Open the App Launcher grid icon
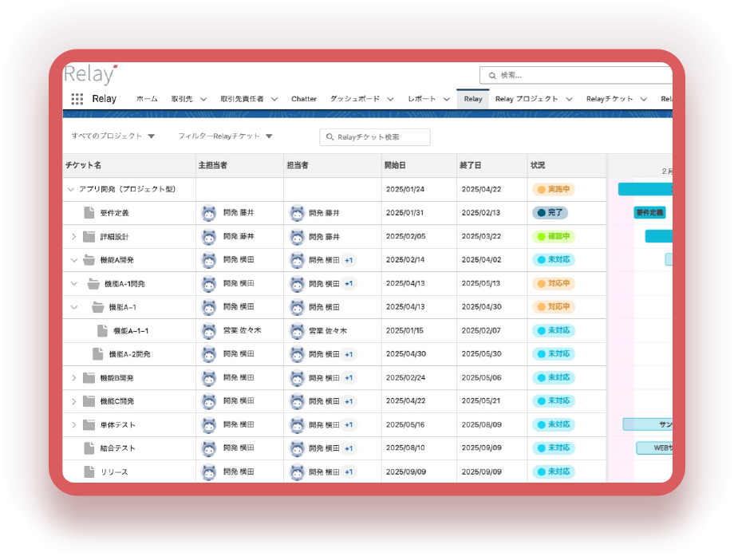The height and width of the screenshot is (560, 734). (x=77, y=99)
